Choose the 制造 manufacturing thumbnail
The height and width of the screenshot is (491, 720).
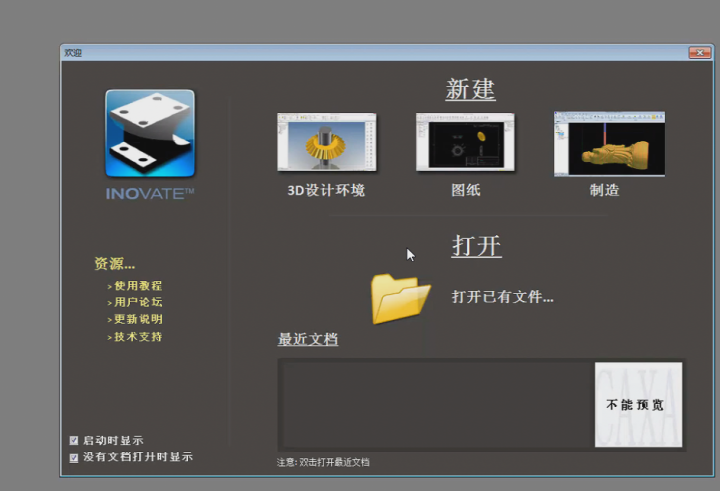609,144
